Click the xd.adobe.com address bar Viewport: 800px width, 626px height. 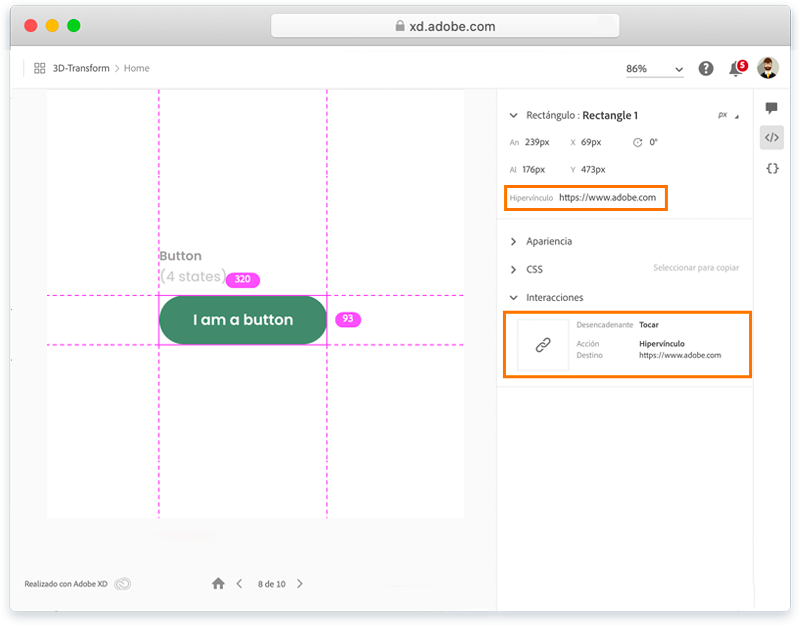pos(445,26)
